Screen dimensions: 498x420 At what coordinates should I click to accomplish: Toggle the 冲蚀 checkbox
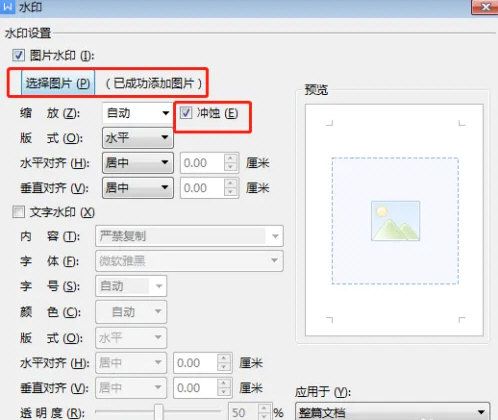pyautogui.click(x=186, y=113)
